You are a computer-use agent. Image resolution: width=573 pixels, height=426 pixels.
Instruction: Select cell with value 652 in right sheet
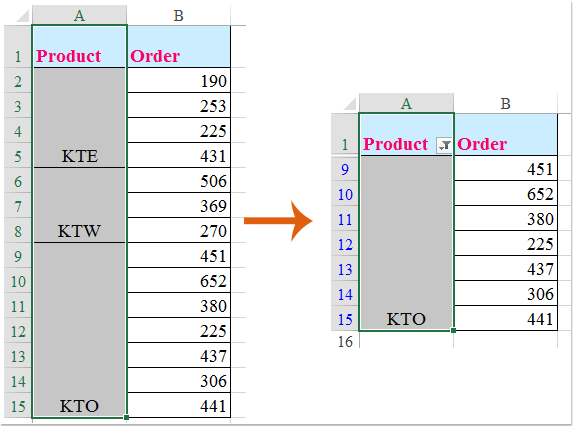(506, 194)
